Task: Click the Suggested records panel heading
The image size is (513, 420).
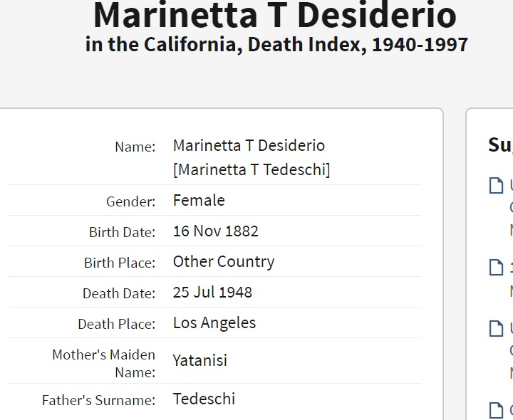Action: point(500,145)
